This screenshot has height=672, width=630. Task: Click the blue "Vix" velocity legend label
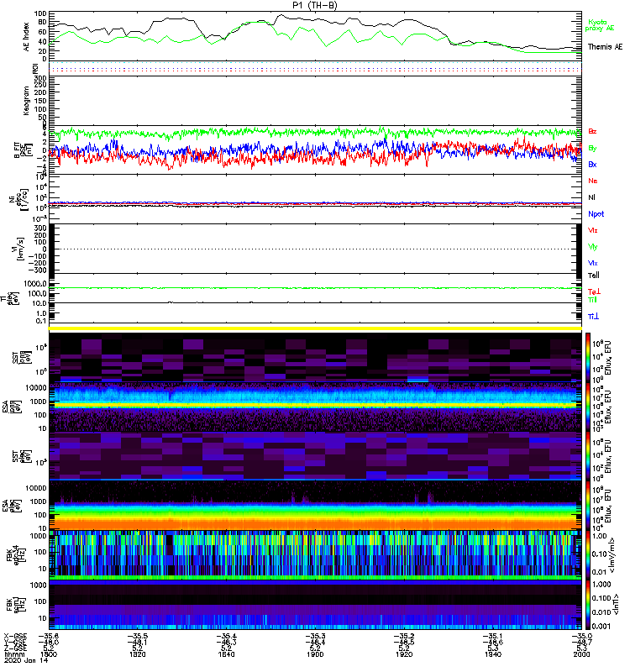pyautogui.click(x=593, y=263)
